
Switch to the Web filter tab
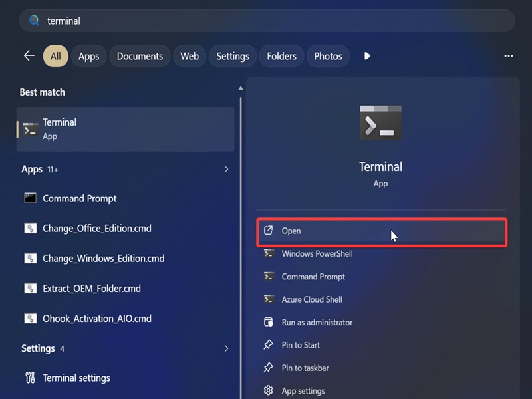point(190,56)
